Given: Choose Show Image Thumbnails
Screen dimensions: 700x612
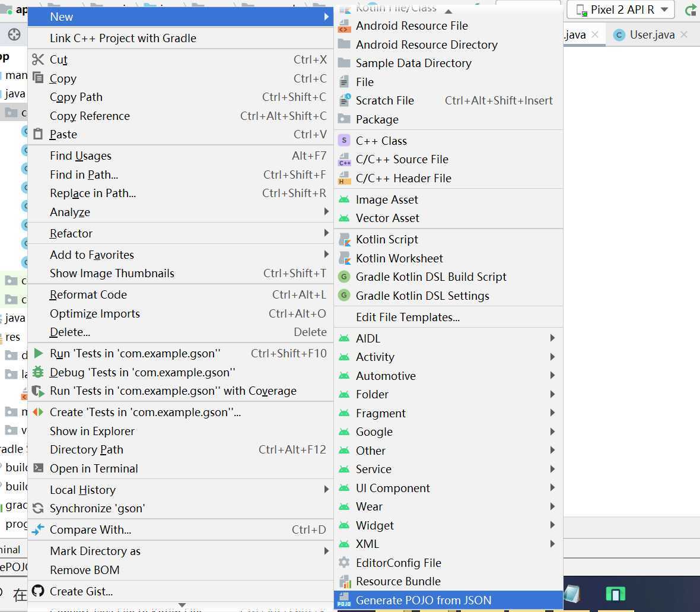Looking at the screenshot, I should (x=180, y=274).
